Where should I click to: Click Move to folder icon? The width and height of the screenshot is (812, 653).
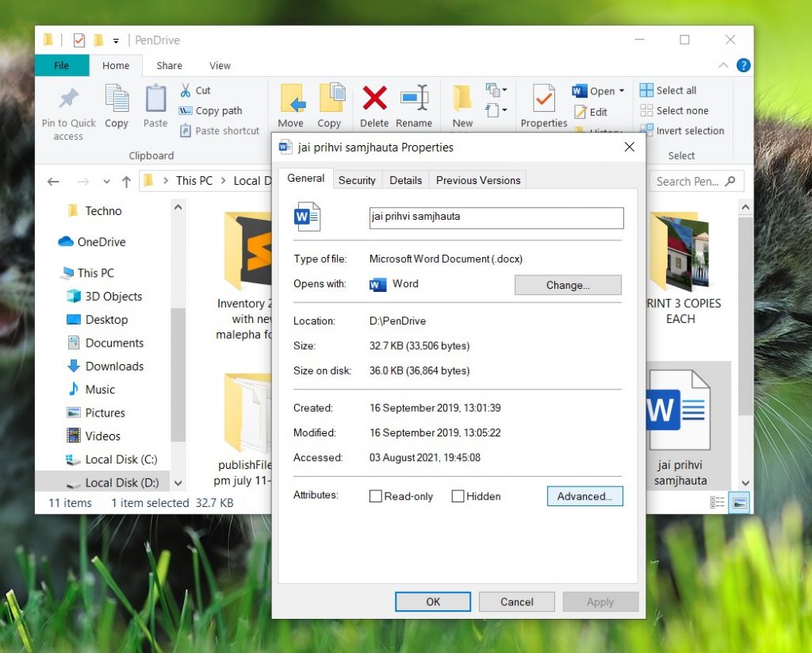292,98
